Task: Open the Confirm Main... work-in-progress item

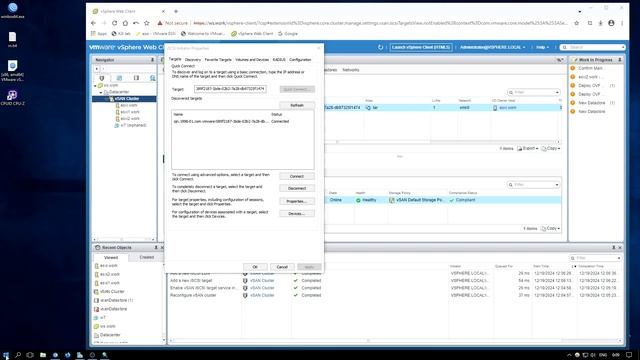Action: 590,68
